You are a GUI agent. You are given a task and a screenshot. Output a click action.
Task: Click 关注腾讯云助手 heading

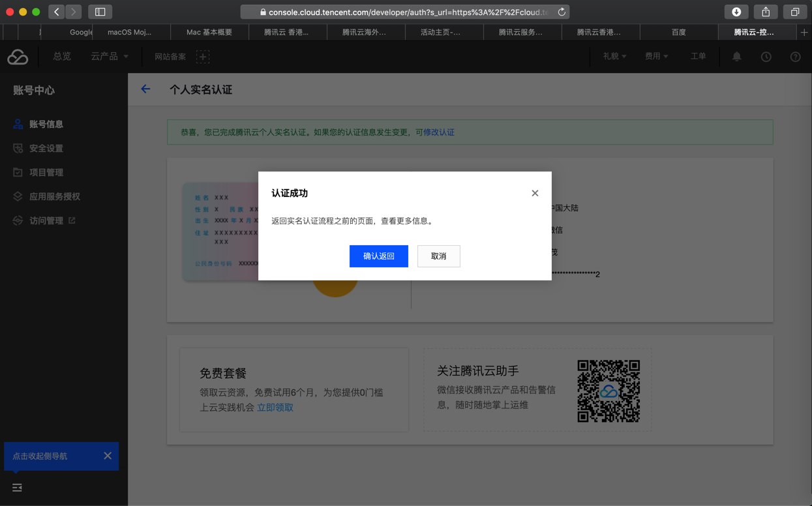[478, 371]
